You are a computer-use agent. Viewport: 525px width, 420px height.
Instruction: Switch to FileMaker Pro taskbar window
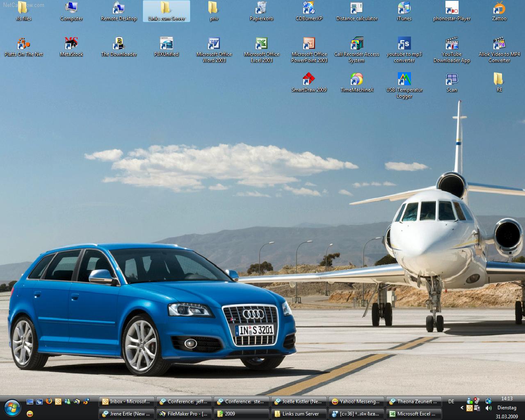(184, 414)
